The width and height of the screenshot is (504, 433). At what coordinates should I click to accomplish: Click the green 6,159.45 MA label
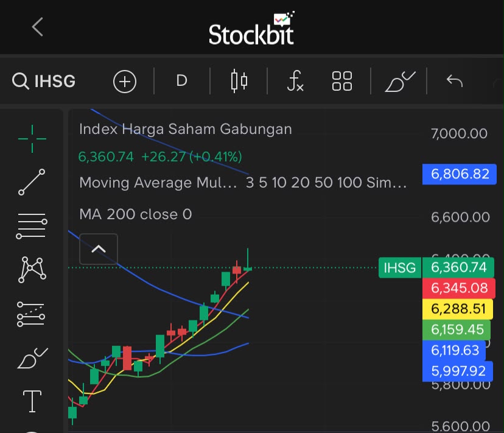click(457, 329)
